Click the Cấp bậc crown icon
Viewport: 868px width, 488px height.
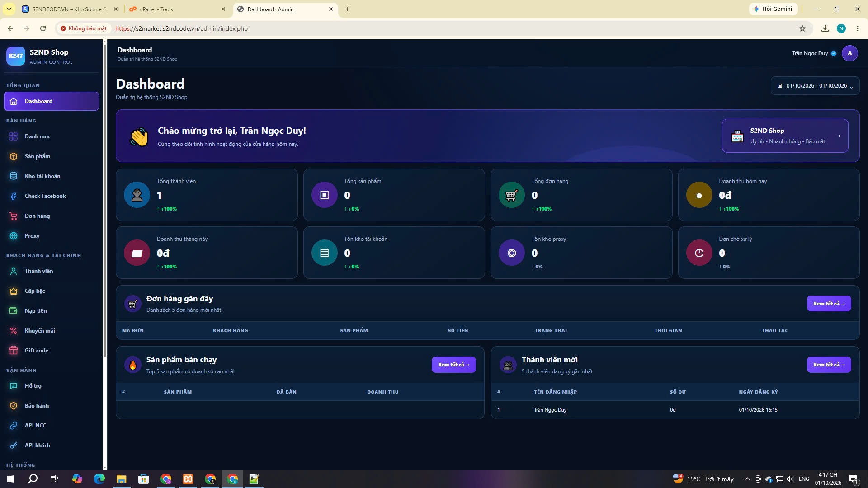[x=14, y=291]
